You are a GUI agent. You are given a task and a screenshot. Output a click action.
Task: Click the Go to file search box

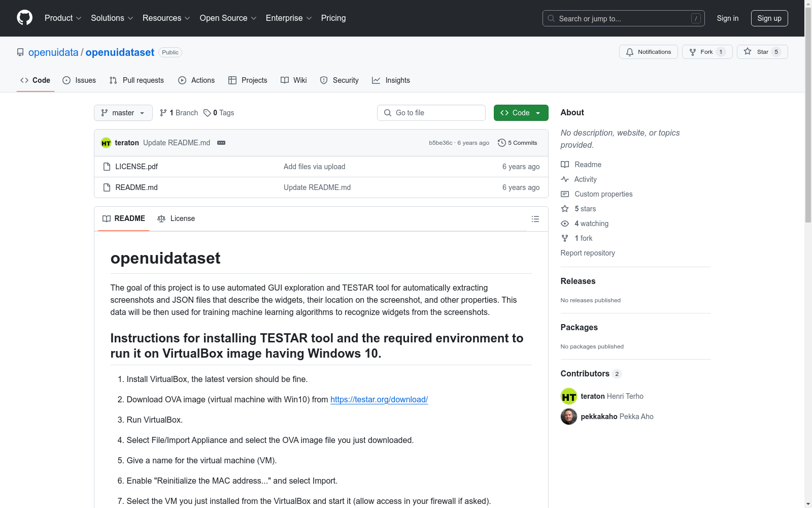pyautogui.click(x=431, y=113)
